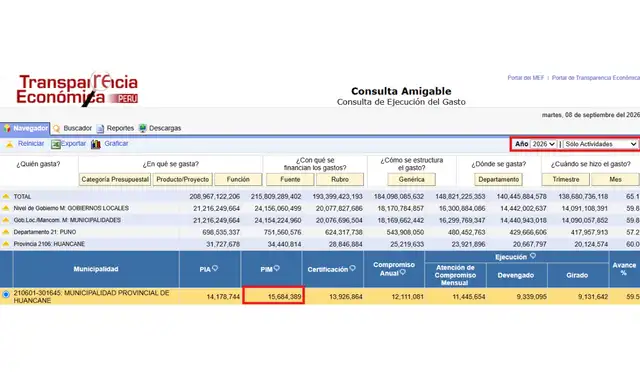Click the up-arrow icon beside TOTAL row
The image size is (640, 376).
pyautogui.click(x=6, y=196)
